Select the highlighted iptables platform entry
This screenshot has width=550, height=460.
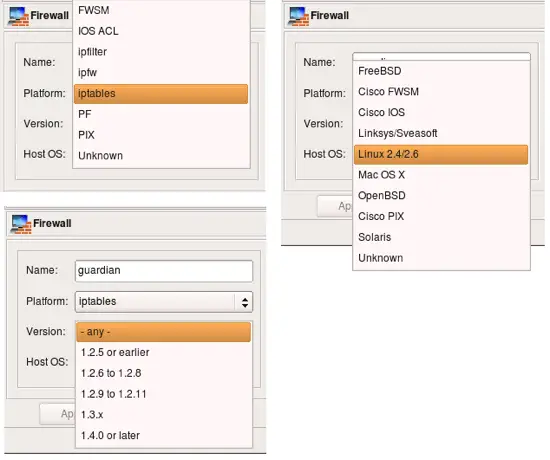161,94
